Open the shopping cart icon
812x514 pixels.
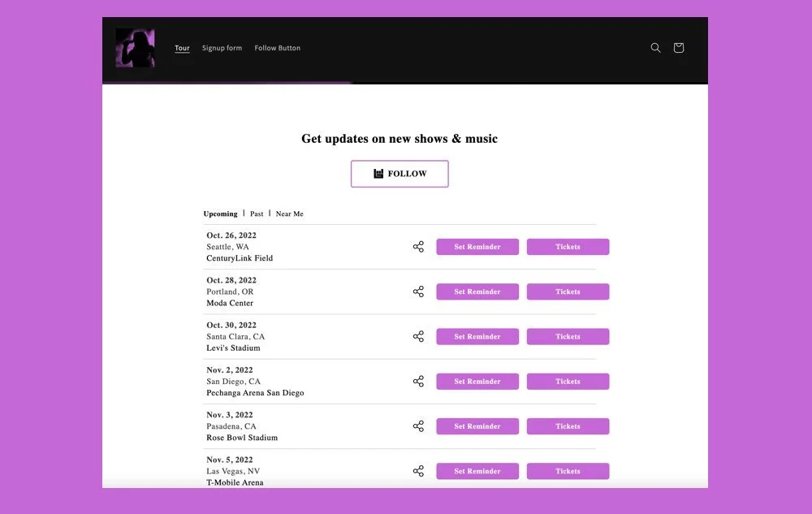(x=678, y=48)
